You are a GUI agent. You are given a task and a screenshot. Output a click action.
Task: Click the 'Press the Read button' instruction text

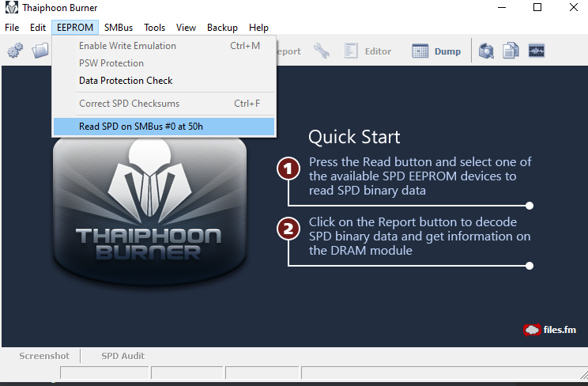coord(420,176)
